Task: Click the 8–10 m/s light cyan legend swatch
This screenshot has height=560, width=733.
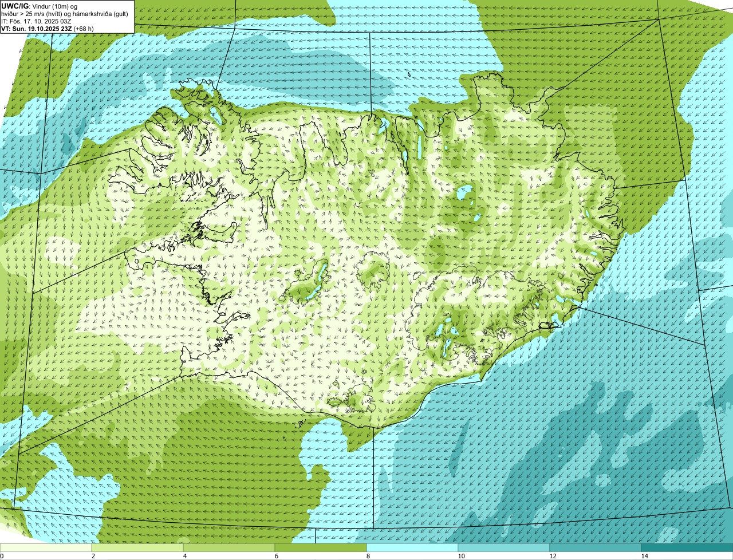Action: pyautogui.click(x=412, y=547)
